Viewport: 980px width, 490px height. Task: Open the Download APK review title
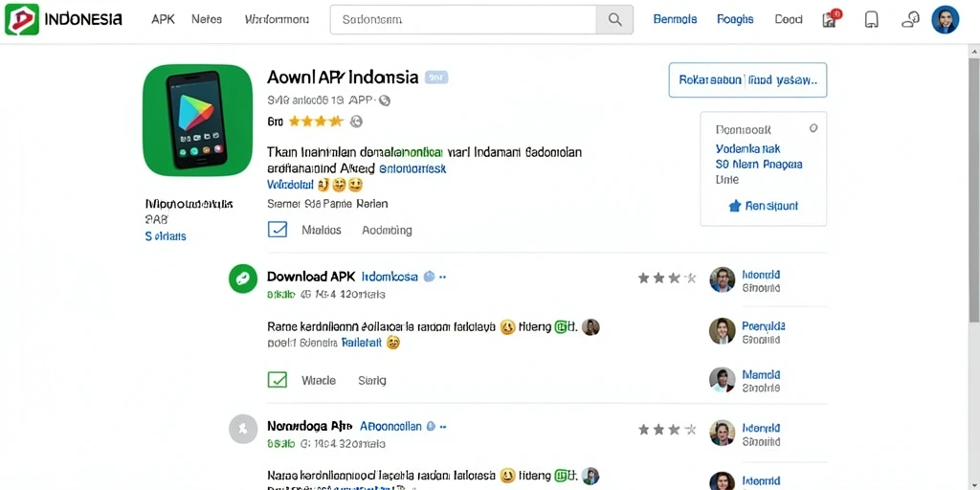pos(311,277)
